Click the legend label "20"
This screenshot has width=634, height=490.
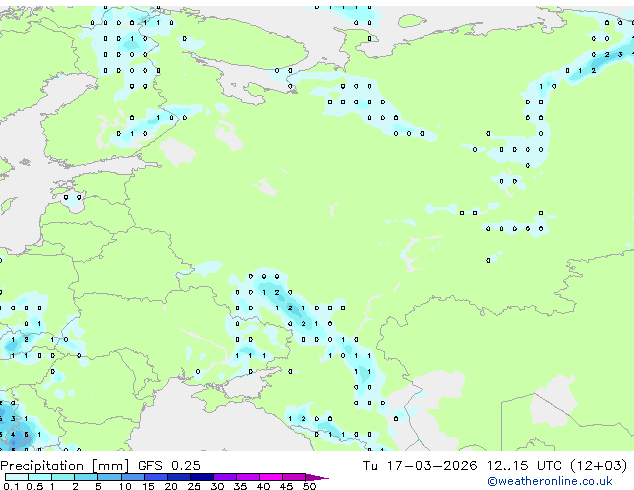171,486
